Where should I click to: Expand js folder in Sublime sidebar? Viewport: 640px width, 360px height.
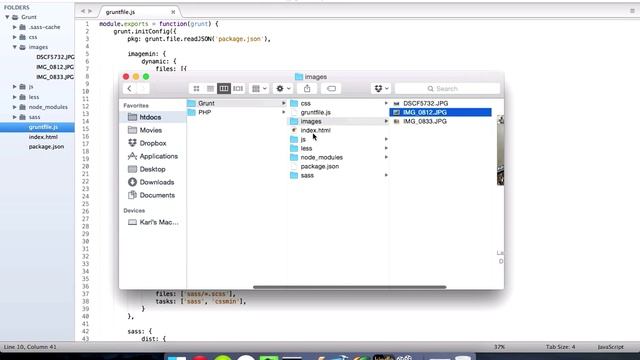click(x=15, y=87)
